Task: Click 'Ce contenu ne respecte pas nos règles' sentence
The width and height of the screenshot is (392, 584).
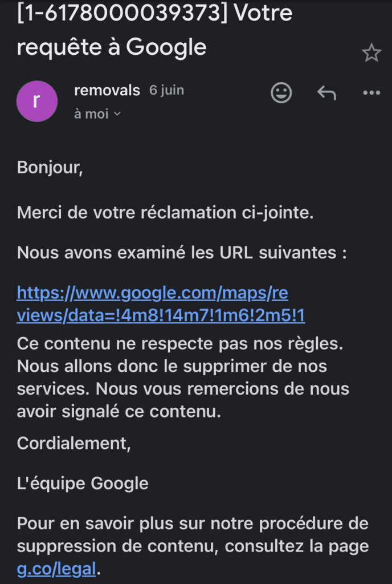Action: [180, 344]
